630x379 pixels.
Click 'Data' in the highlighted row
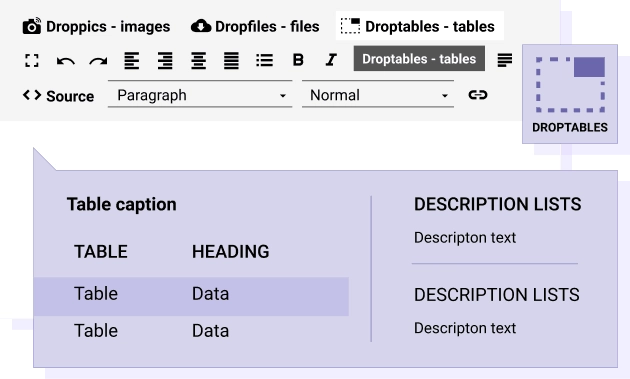coord(211,294)
